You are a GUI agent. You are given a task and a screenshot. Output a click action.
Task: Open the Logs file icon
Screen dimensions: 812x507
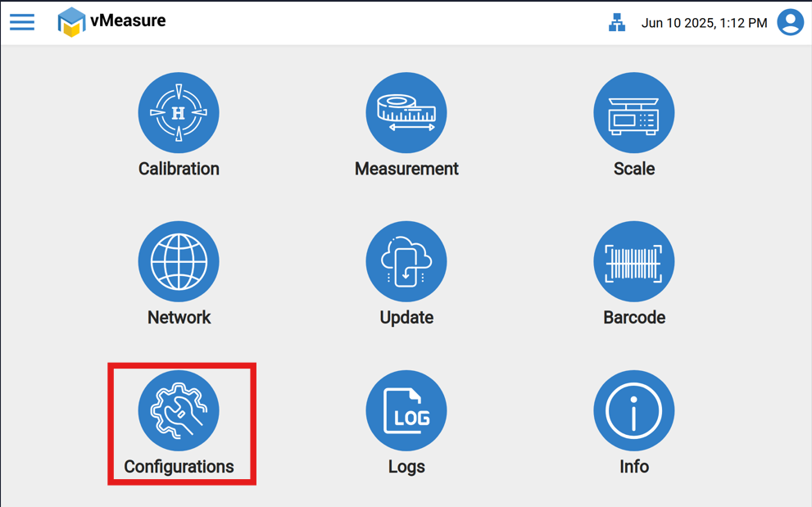(x=406, y=410)
